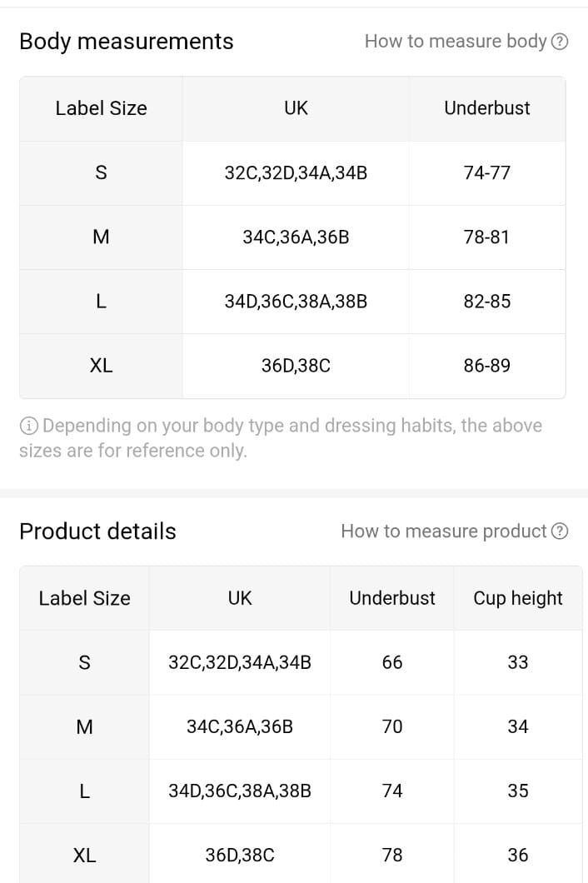Select the cup height value 35
This screenshot has width=588, height=883.
pos(517,791)
